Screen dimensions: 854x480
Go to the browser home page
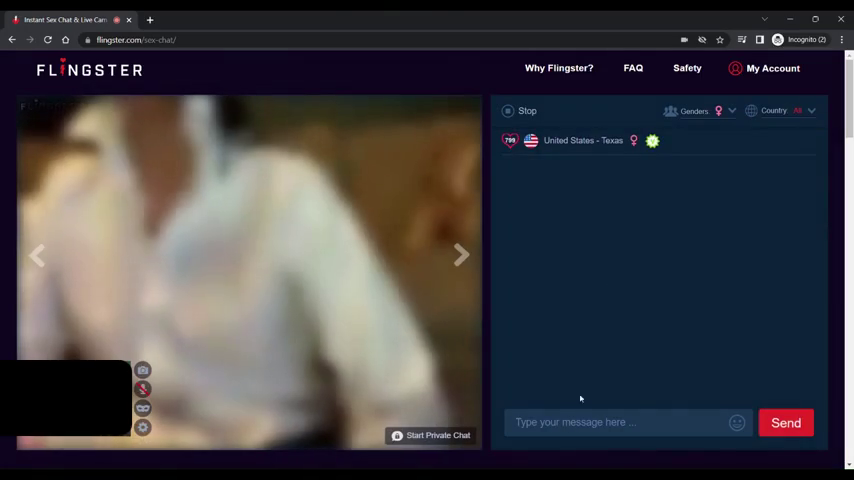point(65,40)
